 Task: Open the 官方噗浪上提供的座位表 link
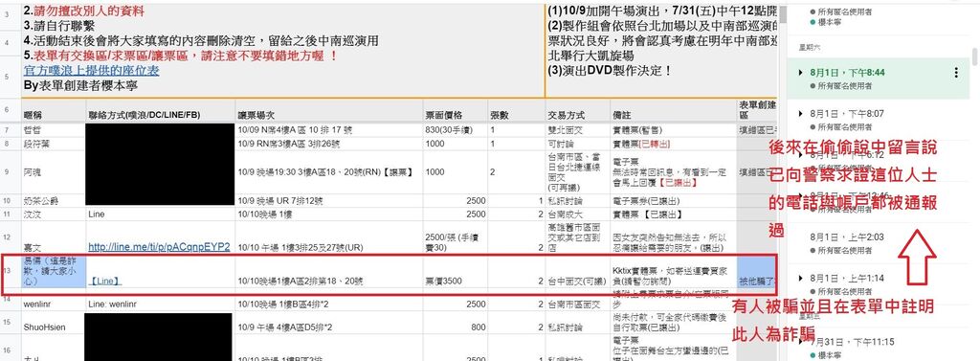point(91,71)
